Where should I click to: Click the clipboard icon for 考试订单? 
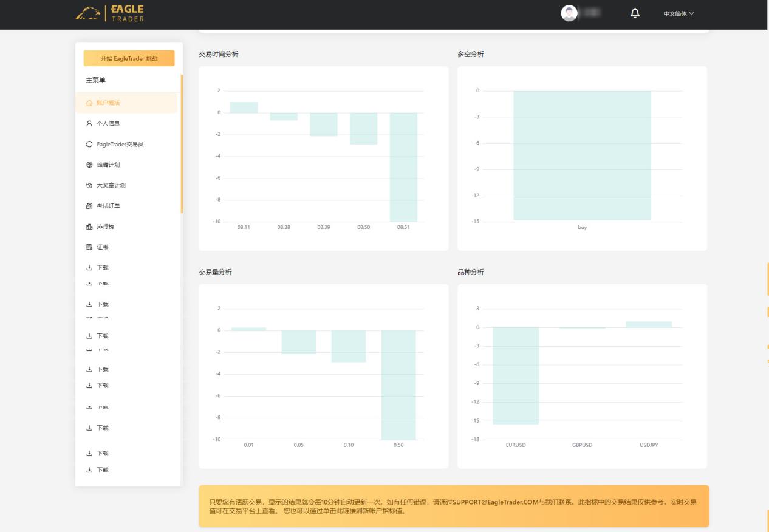click(89, 206)
